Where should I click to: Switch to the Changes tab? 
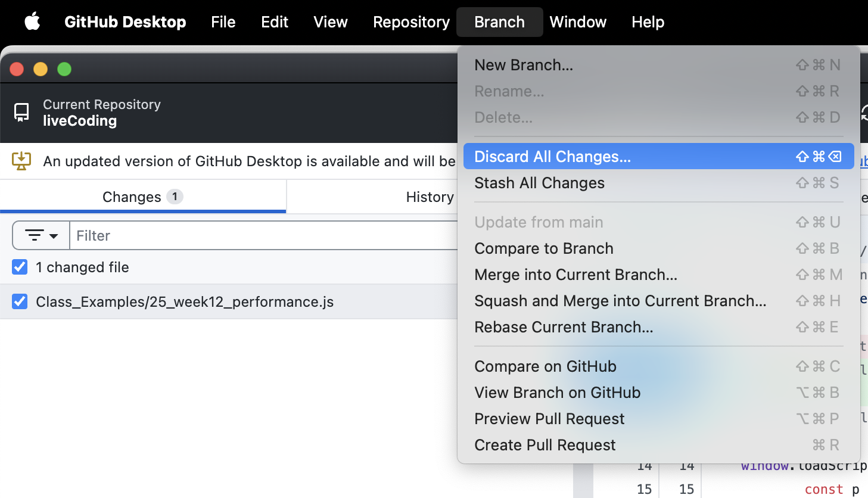(143, 197)
